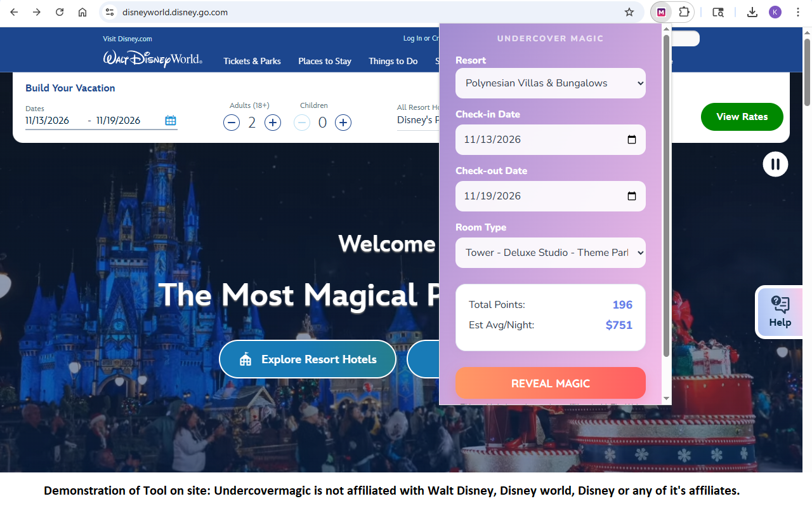Viewport: 812px width, 508px height.
Task: Pause the castle parade video
Action: pos(775,164)
